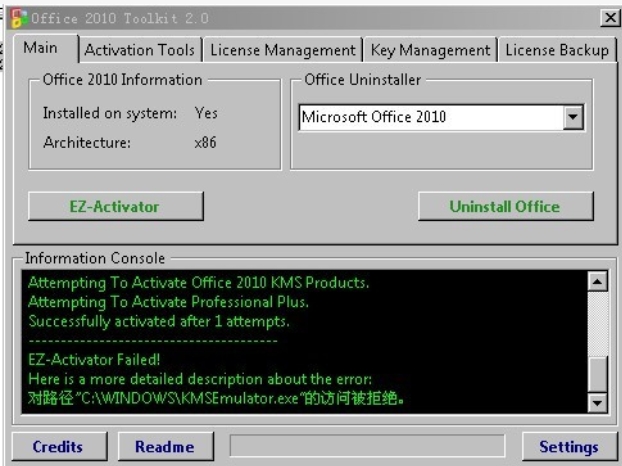622x466 pixels.
Task: Click 'Successfully activated after 1 attempts.' line
Action: pyautogui.click(x=159, y=321)
